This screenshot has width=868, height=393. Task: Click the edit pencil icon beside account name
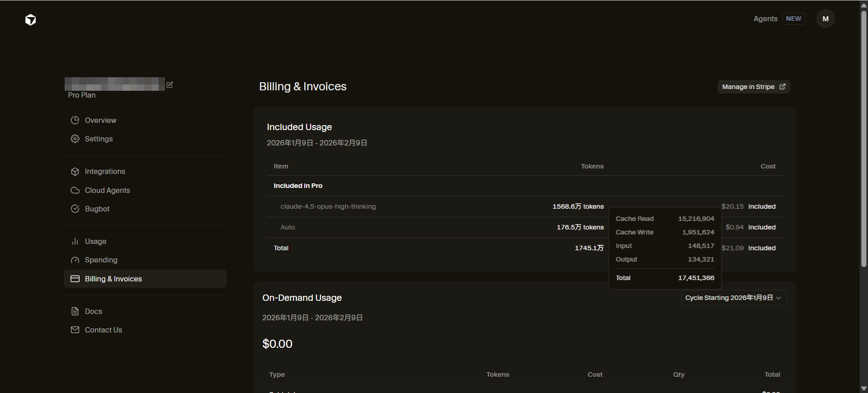(x=170, y=84)
